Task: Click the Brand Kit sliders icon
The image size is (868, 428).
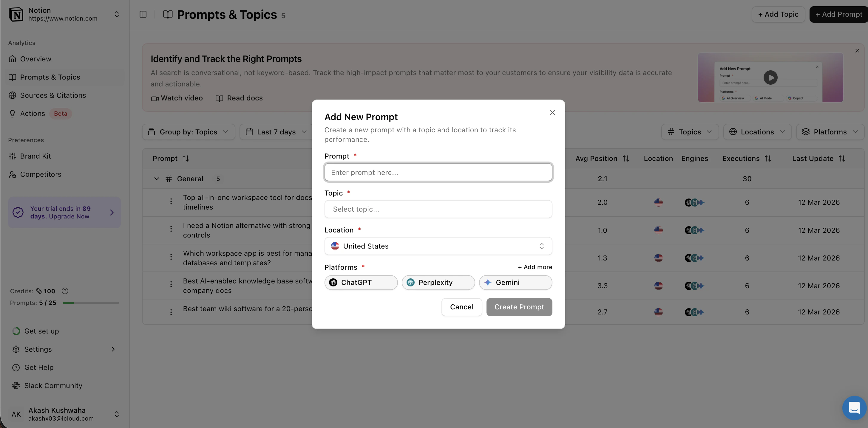Action: point(13,156)
